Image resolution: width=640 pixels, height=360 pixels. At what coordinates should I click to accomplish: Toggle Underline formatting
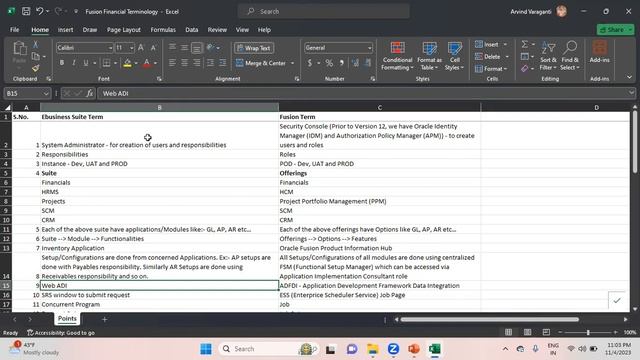[x=86, y=63]
